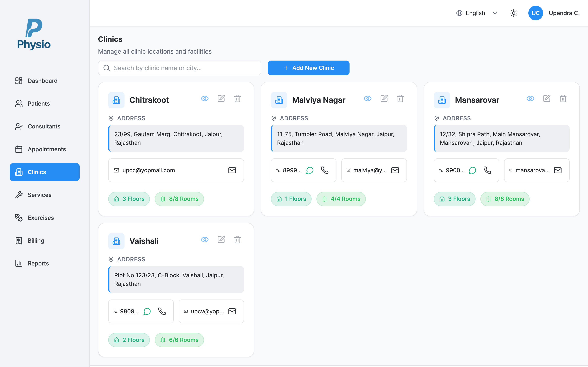
Task: Open the Upendra C. user menu
Action: click(x=564, y=13)
